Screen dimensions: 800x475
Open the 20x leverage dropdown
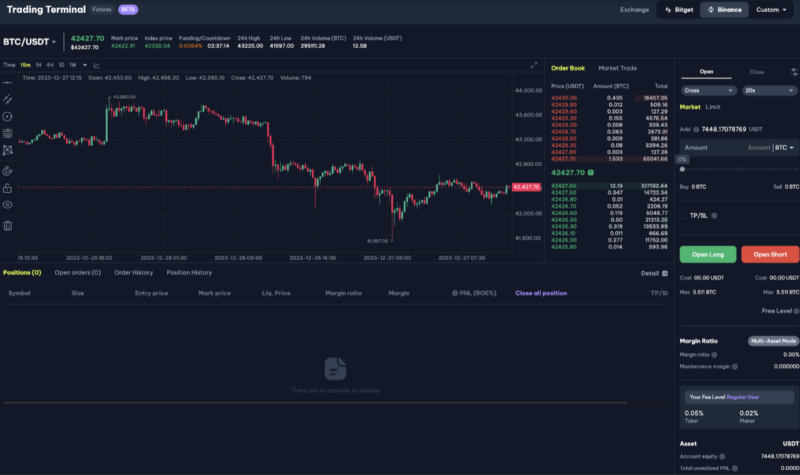click(769, 90)
